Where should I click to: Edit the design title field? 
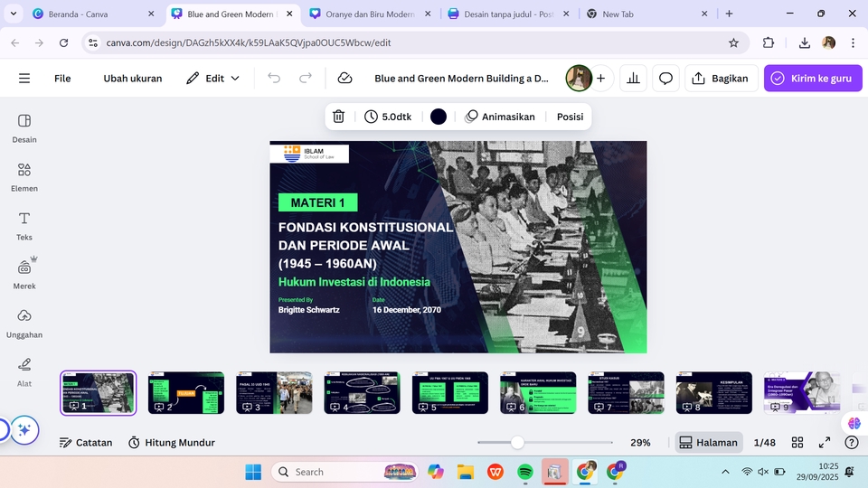tap(461, 78)
